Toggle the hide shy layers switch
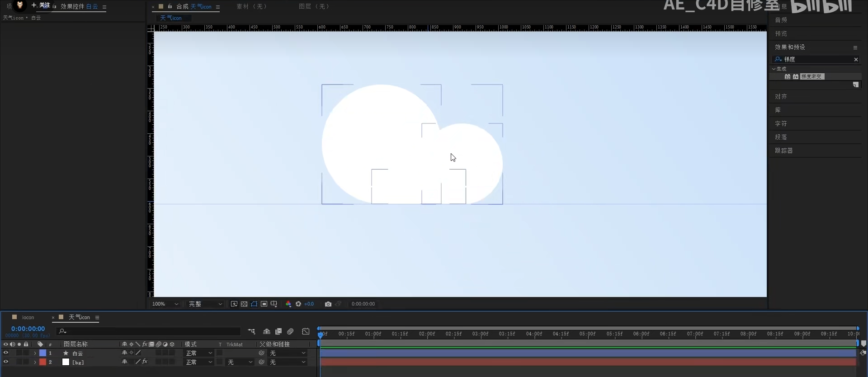This screenshot has height=377, width=868. [267, 331]
